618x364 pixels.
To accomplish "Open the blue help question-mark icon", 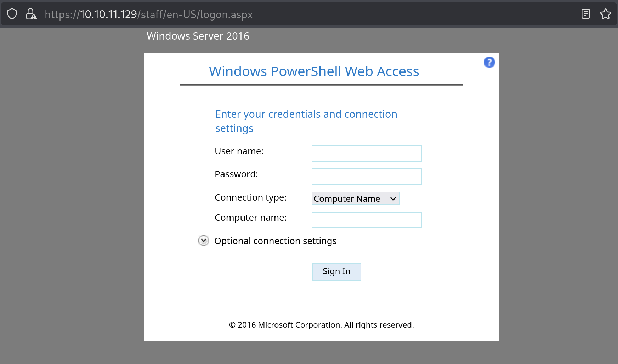I will (489, 62).
